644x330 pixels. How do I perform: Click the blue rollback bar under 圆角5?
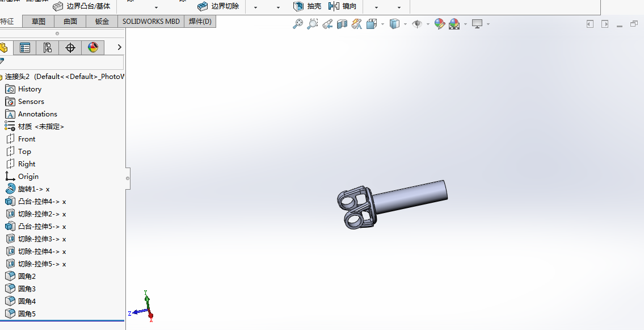click(x=62, y=320)
